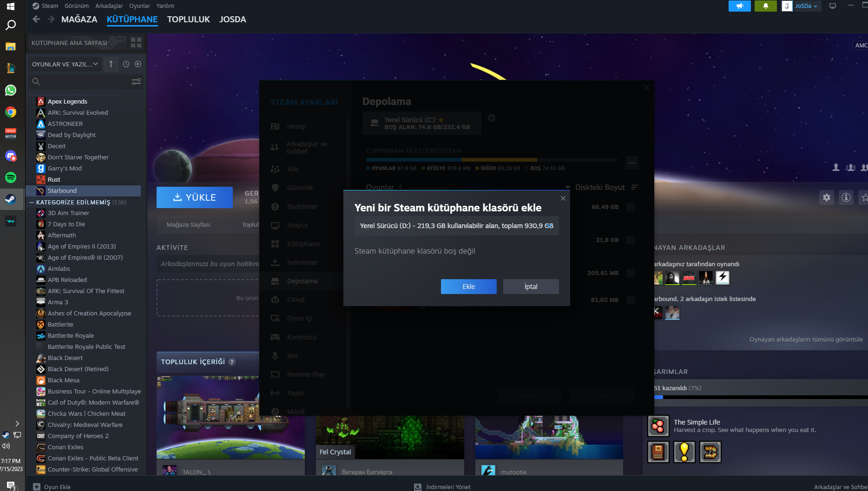Tick the checkbox on the 66,49 GB row
This screenshot has width=868, height=491.
(631, 207)
